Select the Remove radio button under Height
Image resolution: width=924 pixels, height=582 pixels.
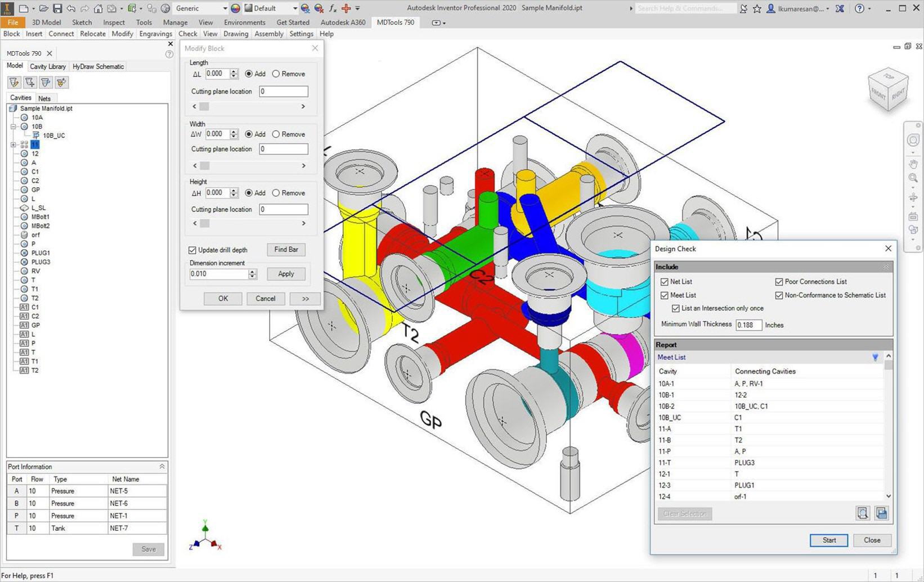point(276,193)
